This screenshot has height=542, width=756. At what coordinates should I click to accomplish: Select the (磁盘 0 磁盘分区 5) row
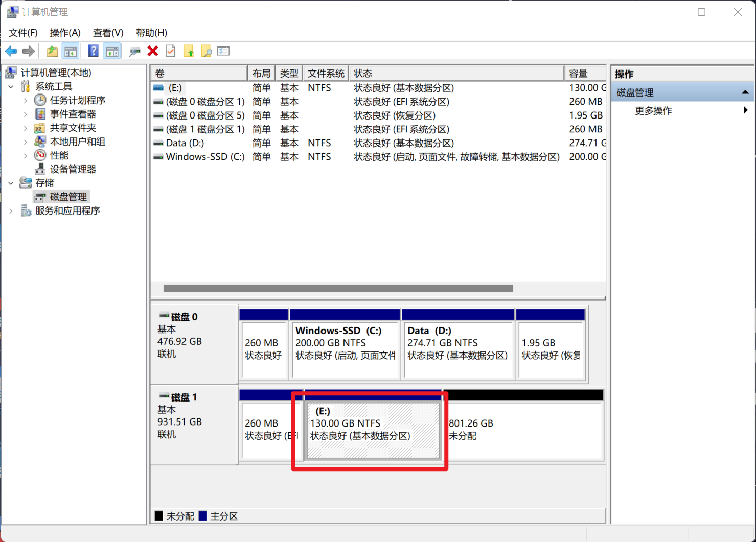pyautogui.click(x=379, y=115)
